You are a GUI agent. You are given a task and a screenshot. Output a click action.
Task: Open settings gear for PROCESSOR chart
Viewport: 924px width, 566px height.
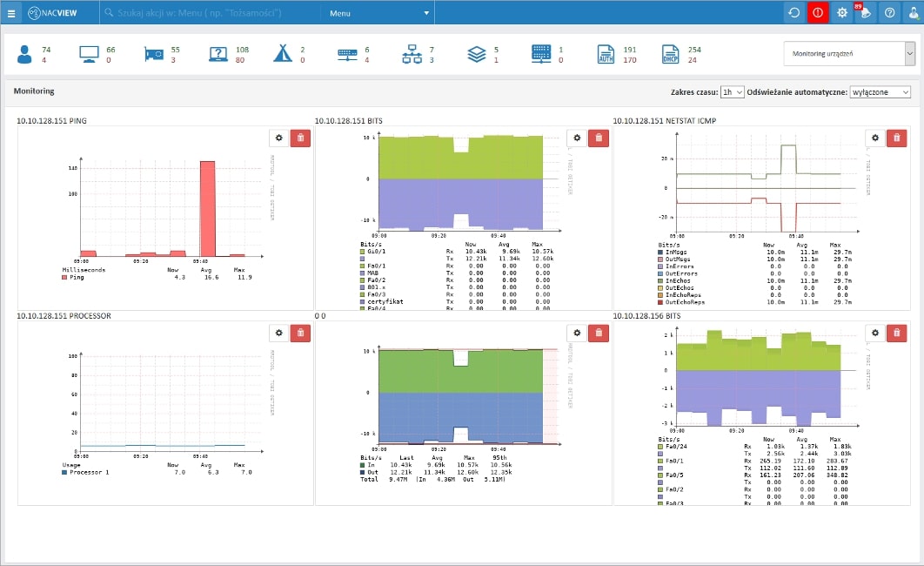pos(278,333)
